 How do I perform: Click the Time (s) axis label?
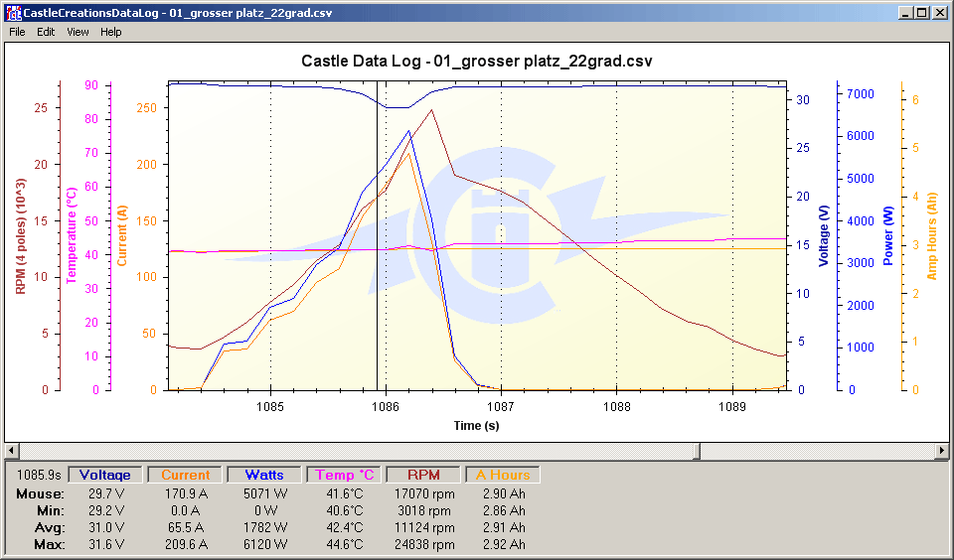[476, 426]
